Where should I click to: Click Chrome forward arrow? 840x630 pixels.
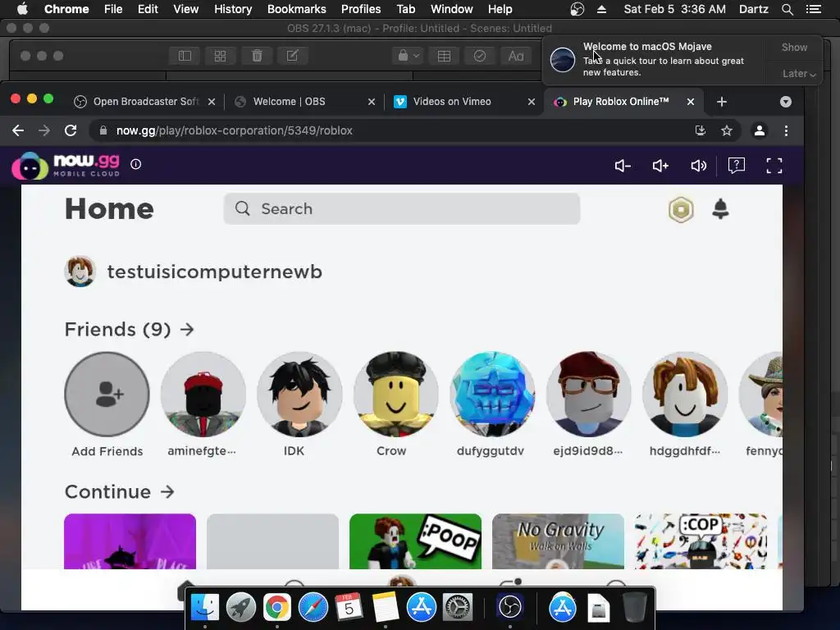coord(44,130)
